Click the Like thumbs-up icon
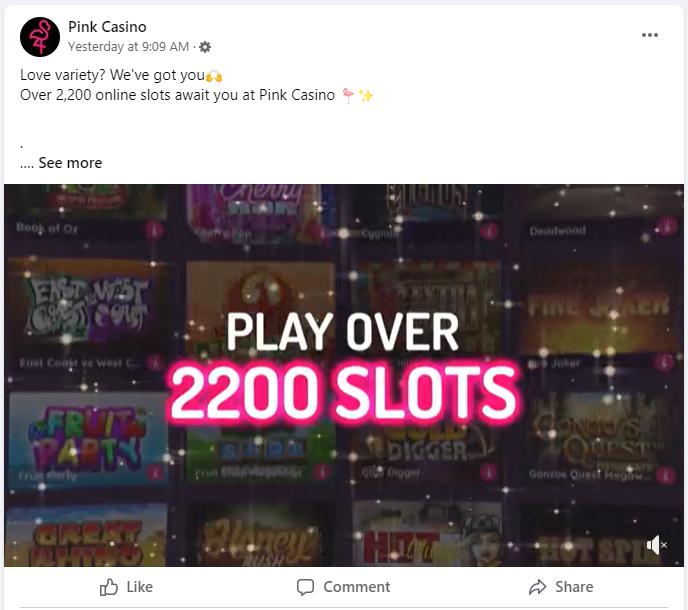 (108, 587)
